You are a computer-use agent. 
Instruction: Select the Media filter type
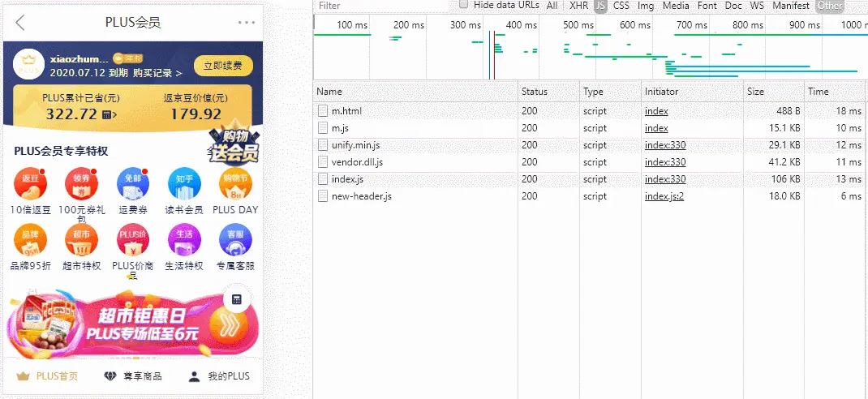[676, 6]
